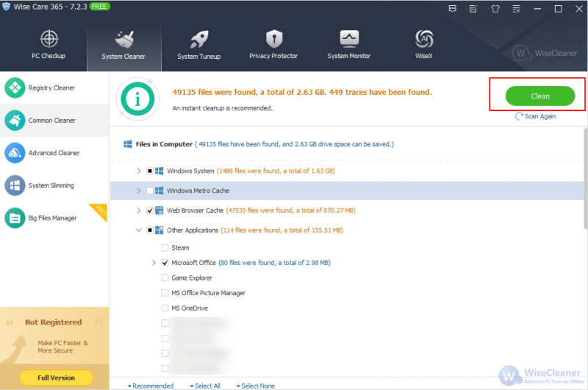
Task: Open the skin shirt icon in title bar
Action: point(495,9)
